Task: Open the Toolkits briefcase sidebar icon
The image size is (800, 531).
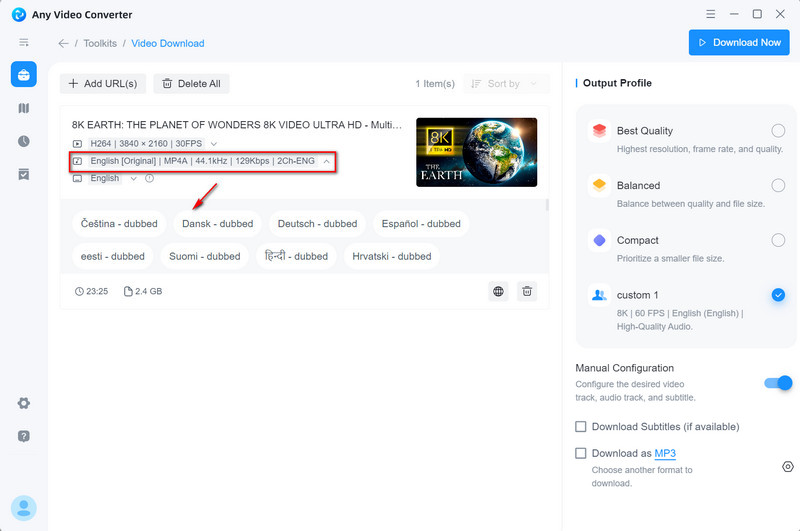Action: pos(23,74)
